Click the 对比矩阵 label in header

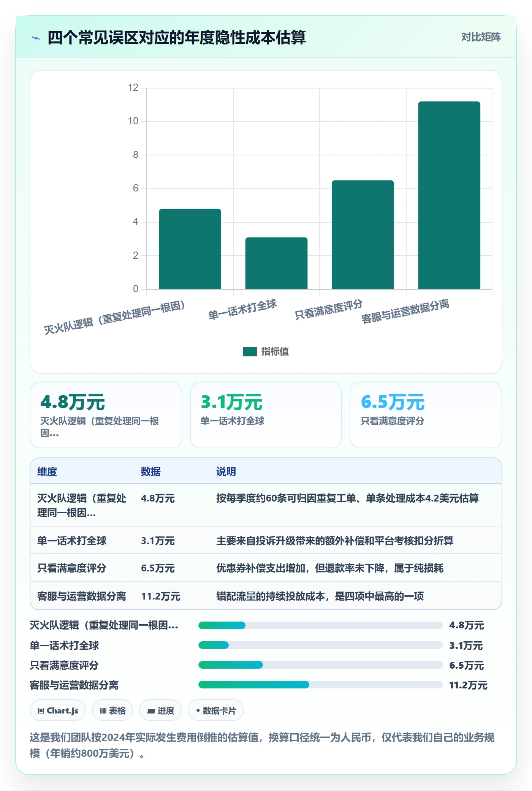481,37
